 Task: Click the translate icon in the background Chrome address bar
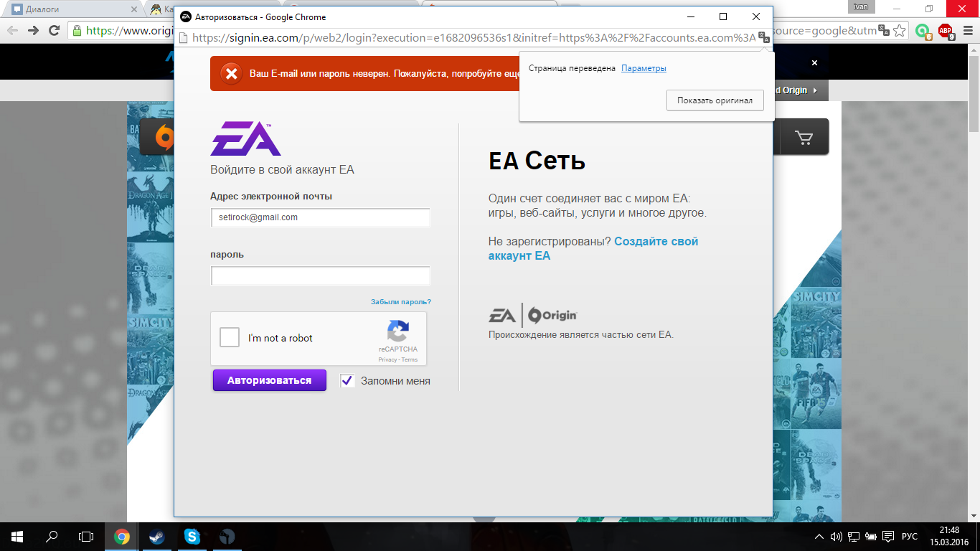[885, 31]
